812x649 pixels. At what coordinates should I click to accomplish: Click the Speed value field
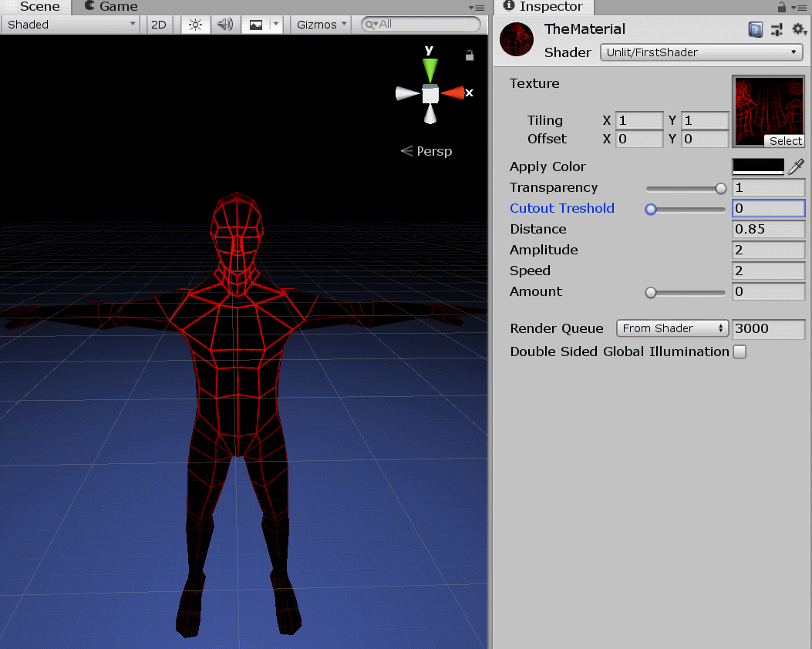[769, 271]
